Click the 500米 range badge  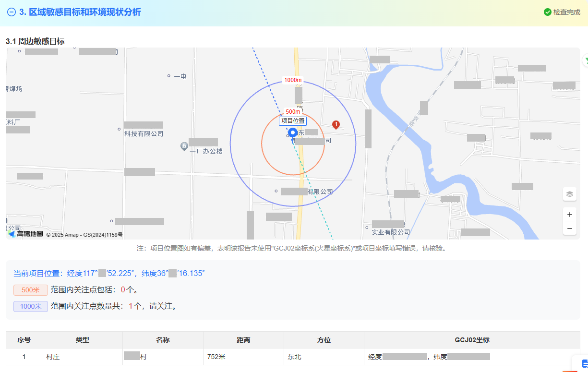point(31,290)
